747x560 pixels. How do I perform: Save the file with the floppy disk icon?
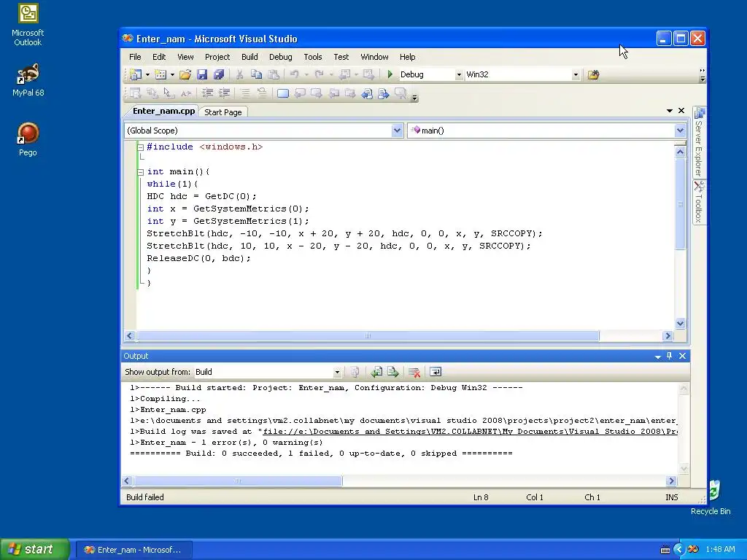pos(202,75)
